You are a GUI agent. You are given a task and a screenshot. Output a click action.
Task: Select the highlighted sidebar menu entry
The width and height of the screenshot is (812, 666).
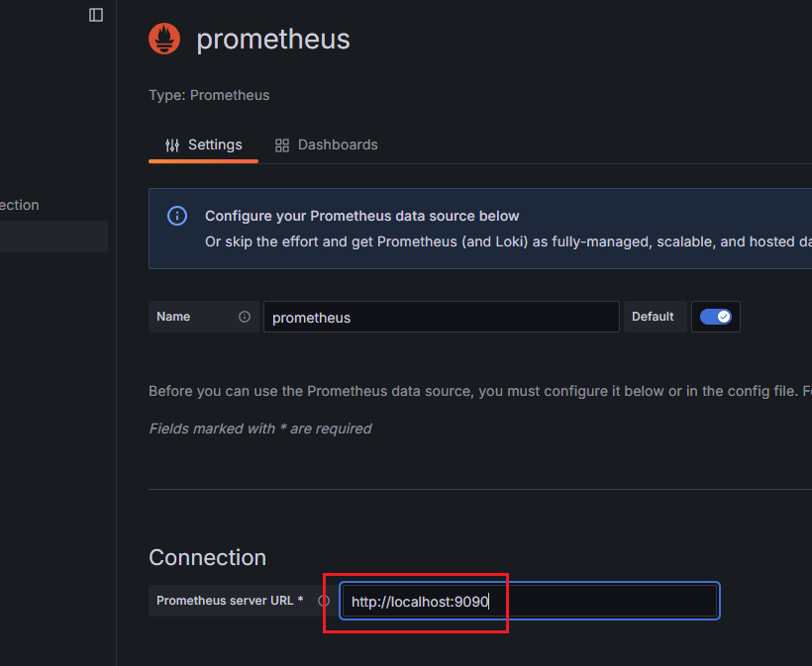coord(53,237)
